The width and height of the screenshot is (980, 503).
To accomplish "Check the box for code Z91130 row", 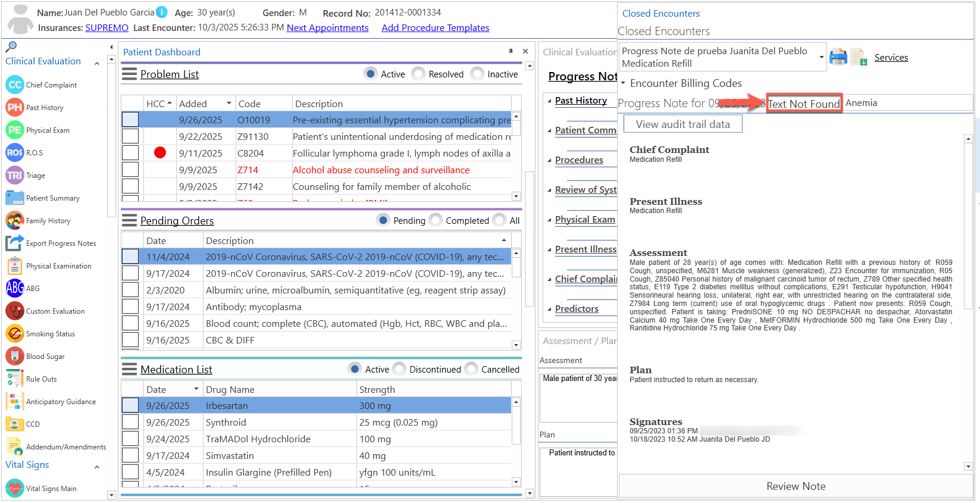I will pyautogui.click(x=130, y=136).
